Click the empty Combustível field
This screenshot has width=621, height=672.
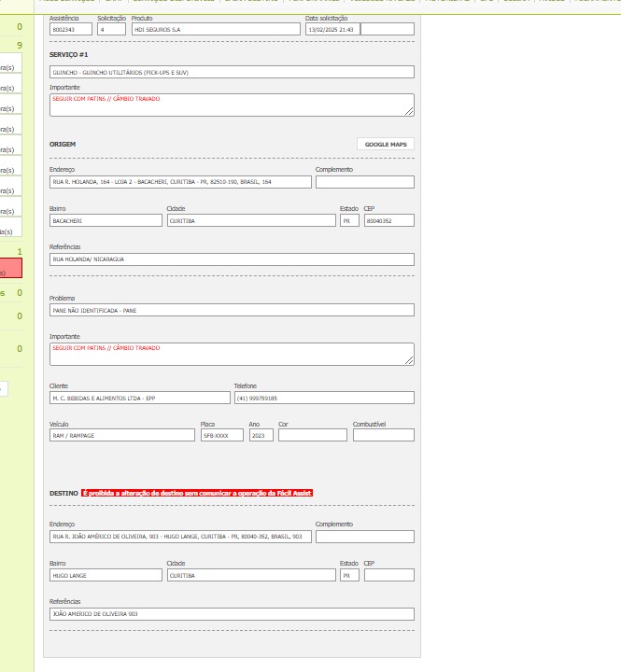(x=383, y=435)
